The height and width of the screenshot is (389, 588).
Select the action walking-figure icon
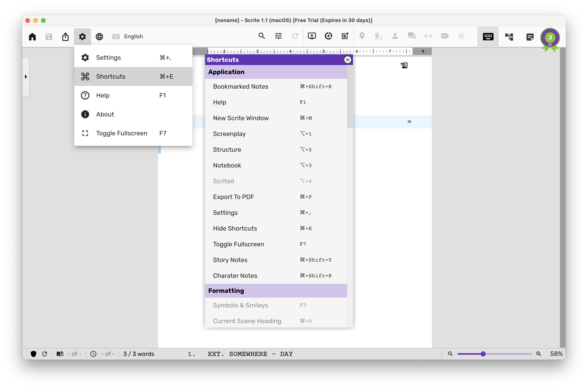tap(378, 36)
